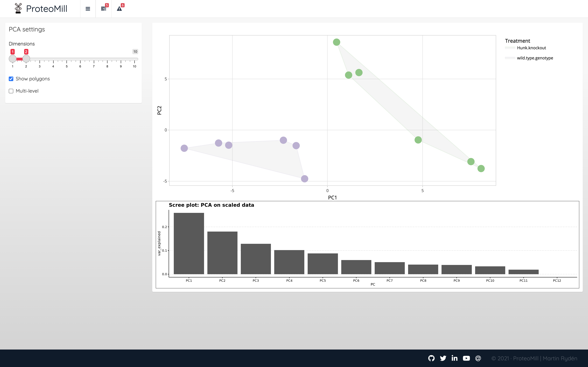Viewport: 588px width, 367px height.
Task: Toggle wild.type.genotype legend entry
Action: point(535,58)
